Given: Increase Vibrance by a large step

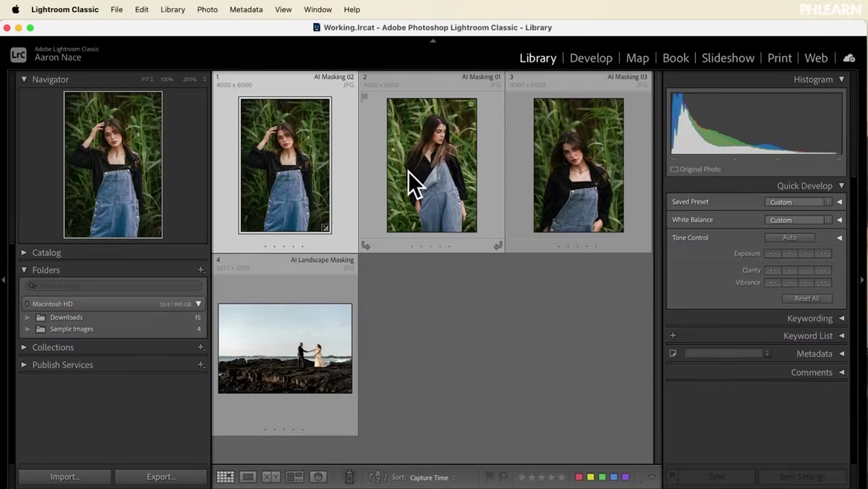Looking at the screenshot, I should click(x=823, y=283).
